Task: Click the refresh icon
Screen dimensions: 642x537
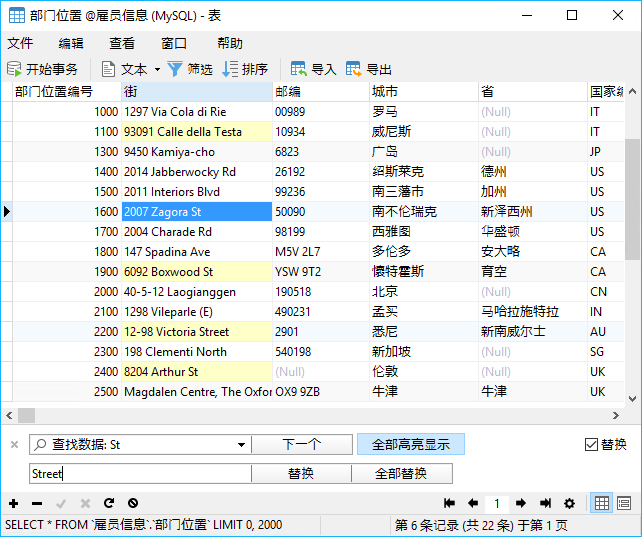Action: pyautogui.click(x=109, y=503)
